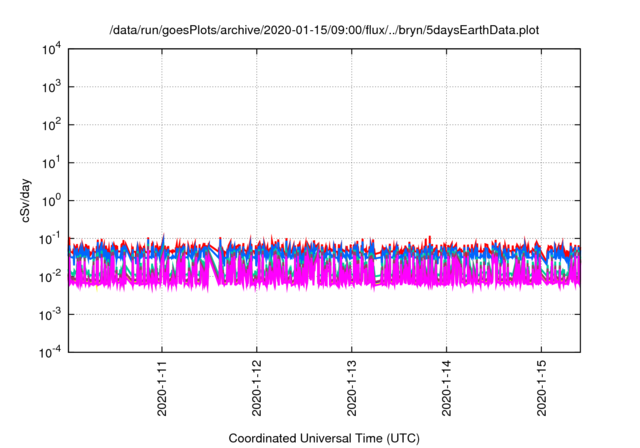Click the 10^0 y-axis tick label
This screenshot has height=448, width=640.
[x=51, y=201]
